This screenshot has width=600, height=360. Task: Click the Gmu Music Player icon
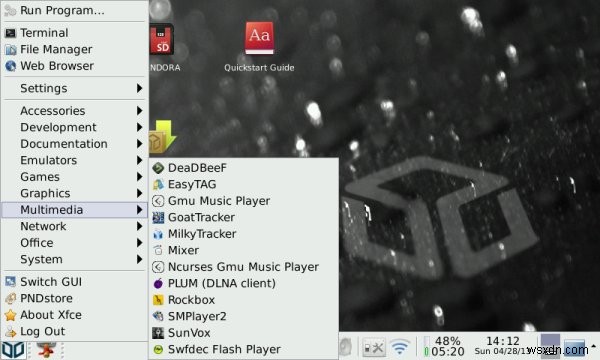pos(158,201)
